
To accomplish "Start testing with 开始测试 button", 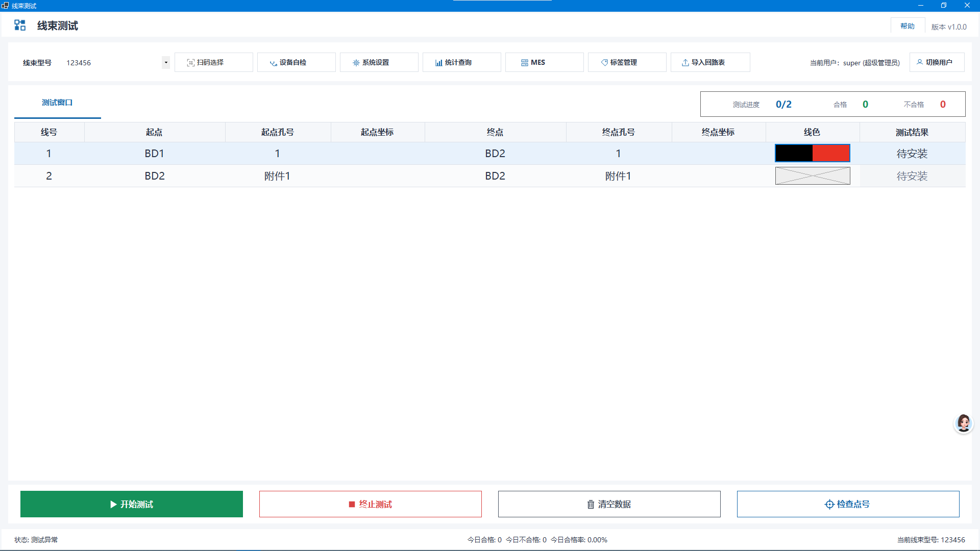I will point(132,504).
